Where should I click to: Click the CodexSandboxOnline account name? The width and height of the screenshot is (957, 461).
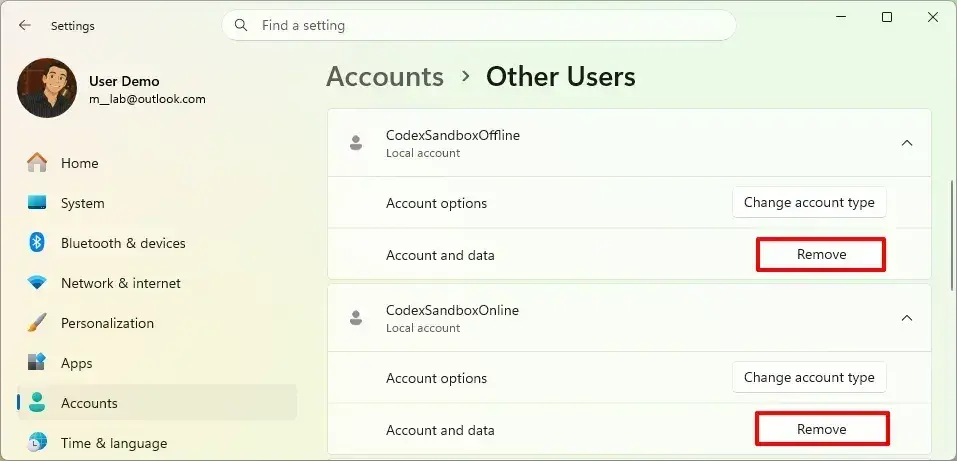pyautogui.click(x=452, y=310)
